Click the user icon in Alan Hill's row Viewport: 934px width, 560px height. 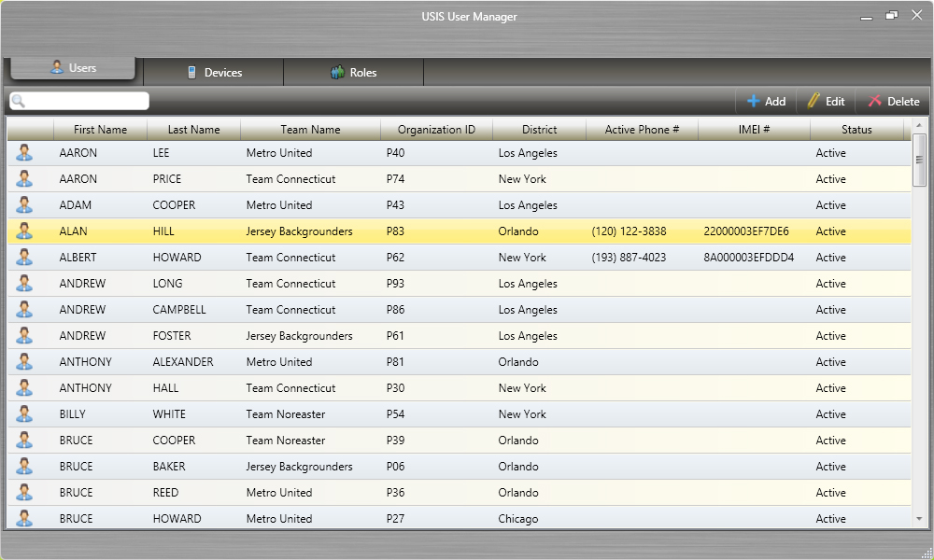point(24,231)
